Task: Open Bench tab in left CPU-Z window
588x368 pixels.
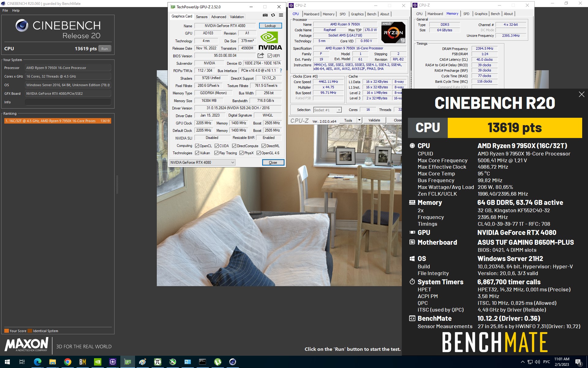Action: (x=371, y=14)
